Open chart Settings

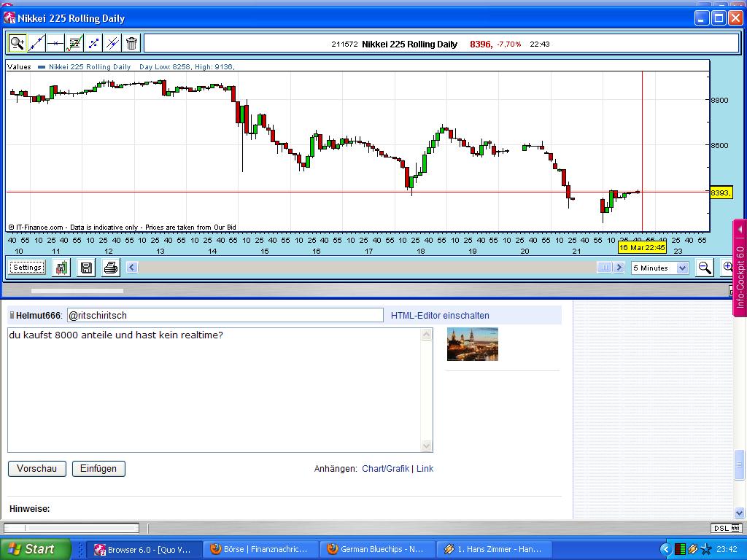[27, 268]
